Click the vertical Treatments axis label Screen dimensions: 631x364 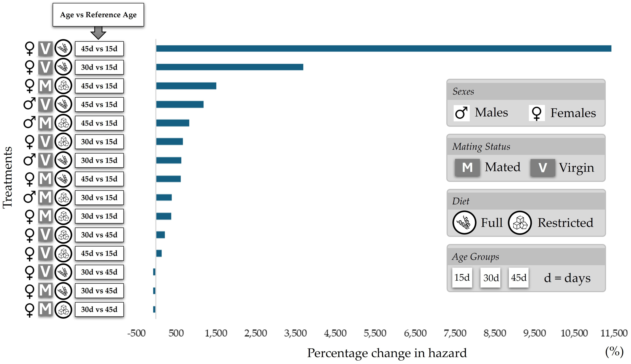click(x=8, y=177)
